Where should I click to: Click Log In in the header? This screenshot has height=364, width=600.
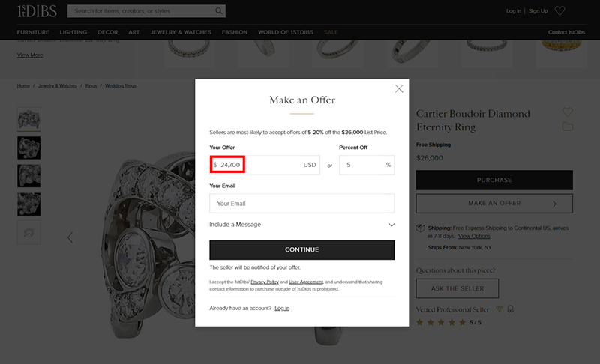[514, 11]
